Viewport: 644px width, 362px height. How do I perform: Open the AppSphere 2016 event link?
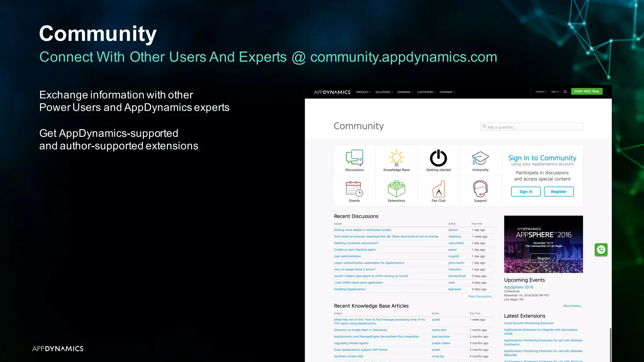pos(519,287)
